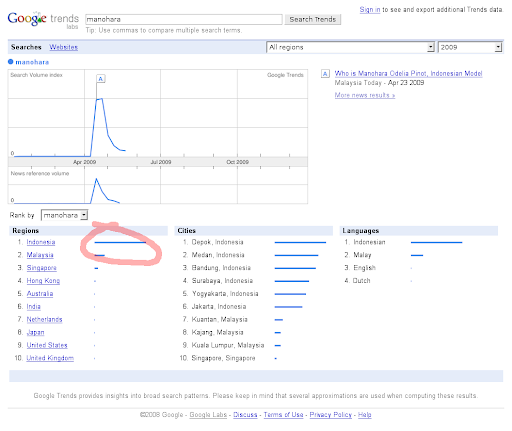Click Malay language row
The height and width of the screenshot is (431, 512).
pos(384,255)
